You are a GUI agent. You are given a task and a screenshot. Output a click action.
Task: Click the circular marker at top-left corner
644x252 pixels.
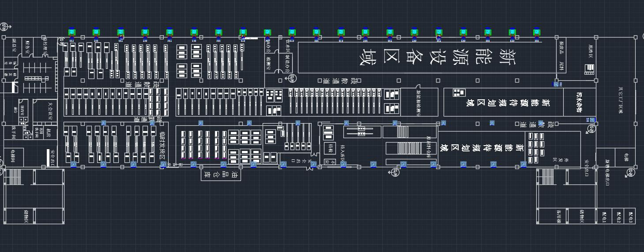point(4,25)
